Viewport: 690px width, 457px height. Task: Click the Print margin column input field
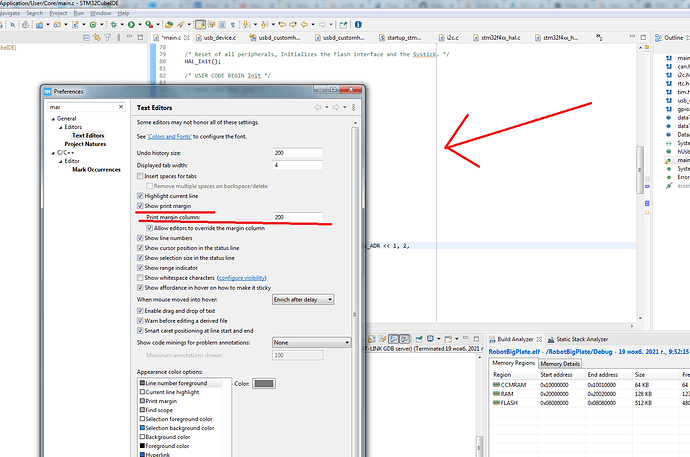297,217
